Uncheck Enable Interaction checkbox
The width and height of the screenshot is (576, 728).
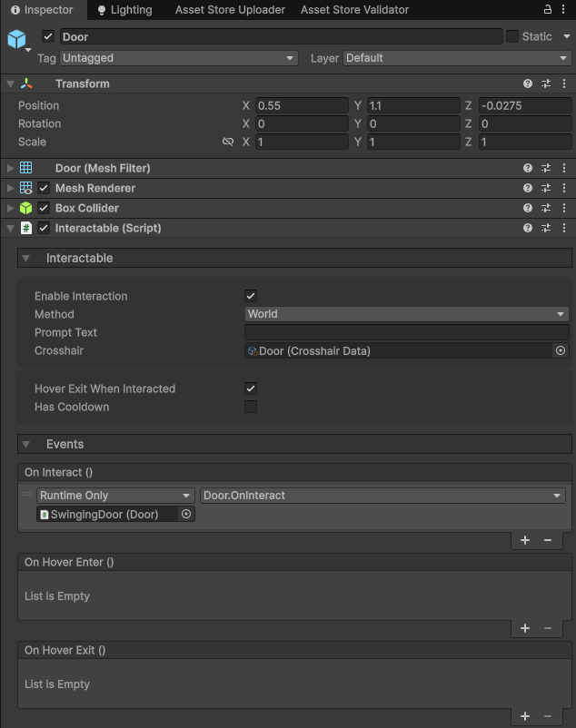pos(251,296)
